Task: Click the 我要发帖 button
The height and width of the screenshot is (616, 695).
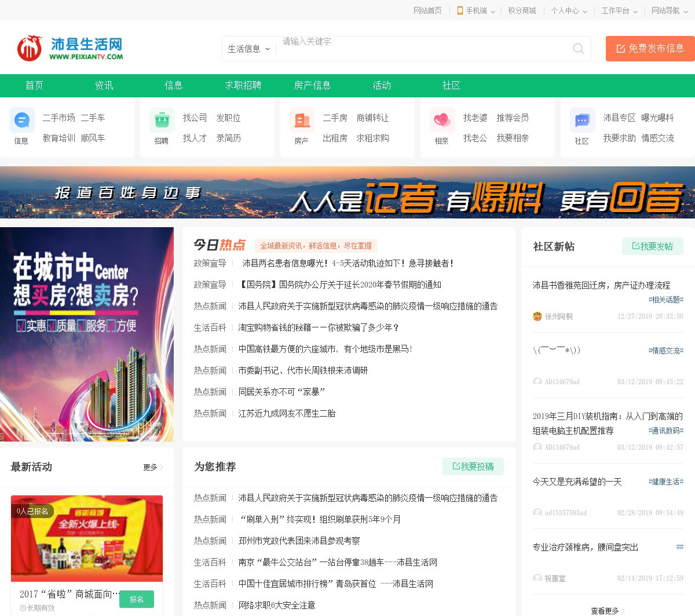Action: pos(652,246)
